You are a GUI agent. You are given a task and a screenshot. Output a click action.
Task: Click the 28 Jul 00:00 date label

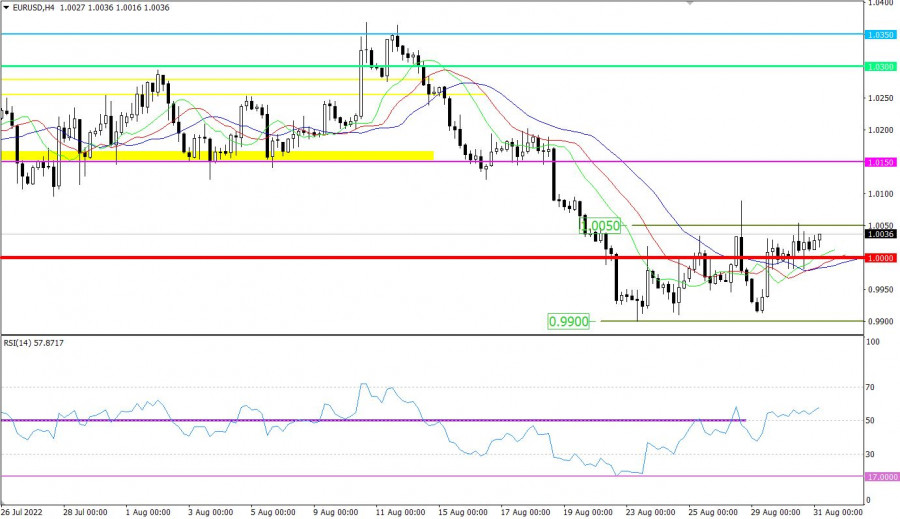pos(85,512)
